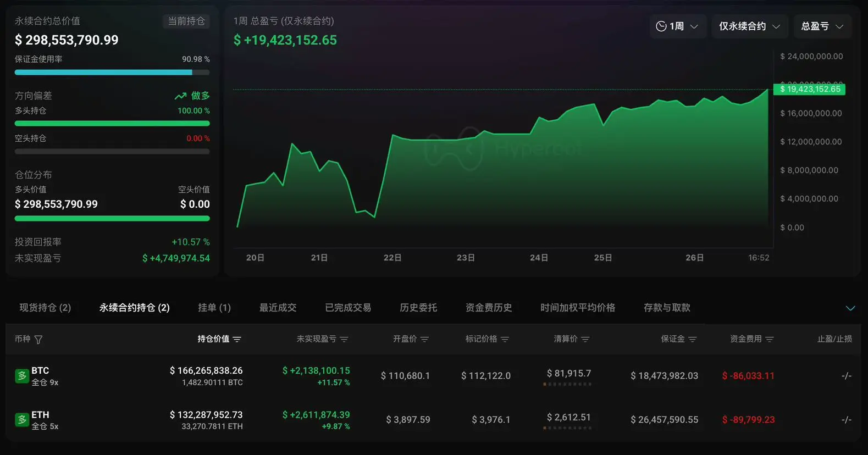The image size is (868, 455).
Task: Click the sort icon beside 标记价格
Action: click(505, 340)
